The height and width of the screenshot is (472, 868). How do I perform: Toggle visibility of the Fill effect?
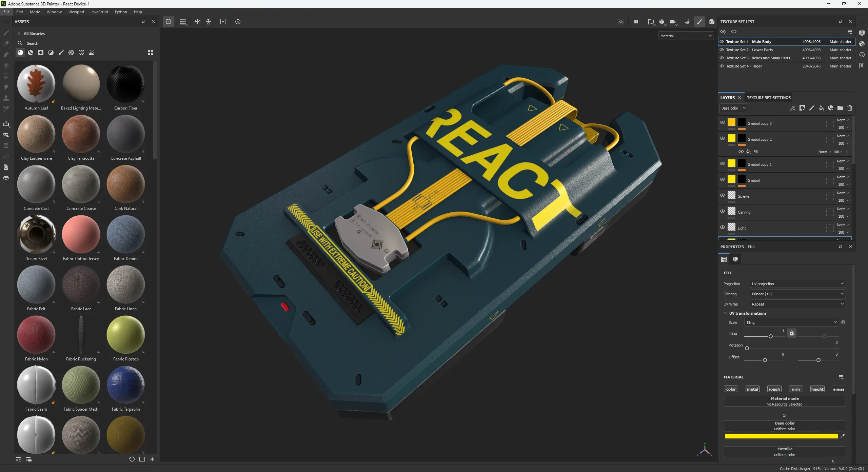pos(741,152)
